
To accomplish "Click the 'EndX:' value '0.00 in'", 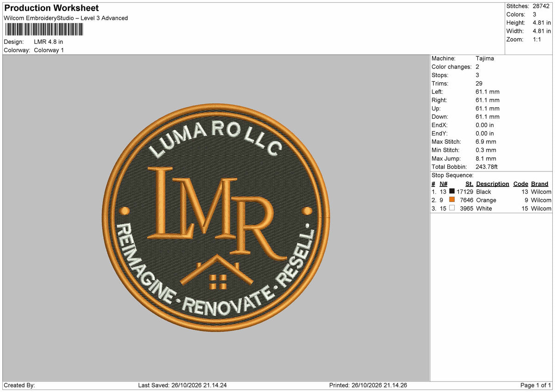I will pyautogui.click(x=485, y=125).
